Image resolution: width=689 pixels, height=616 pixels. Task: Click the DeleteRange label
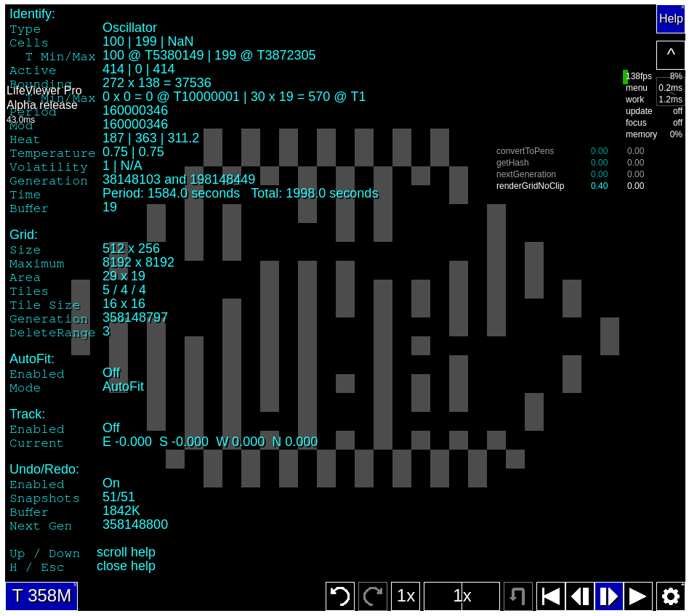tap(52, 333)
